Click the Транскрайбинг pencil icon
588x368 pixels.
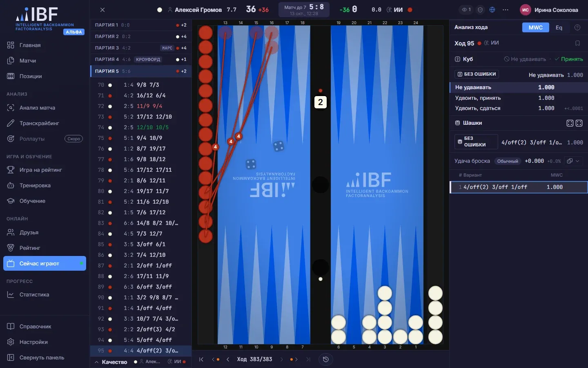[x=11, y=123]
